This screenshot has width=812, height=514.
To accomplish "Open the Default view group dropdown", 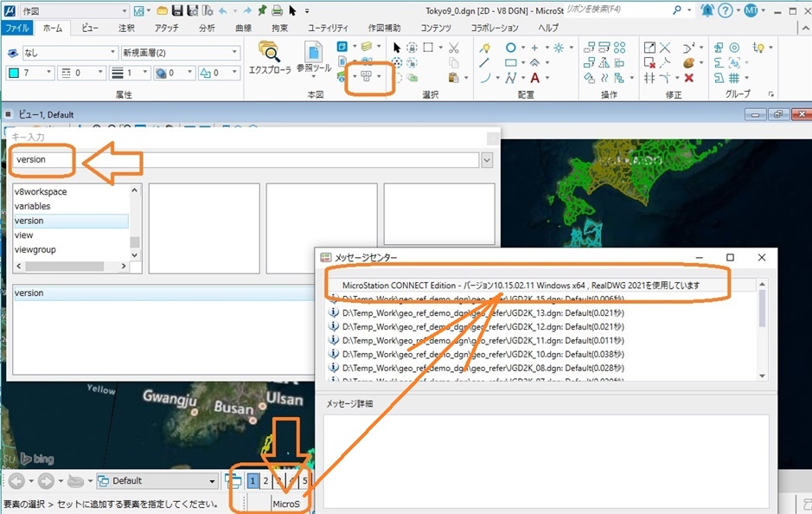I will (x=157, y=481).
